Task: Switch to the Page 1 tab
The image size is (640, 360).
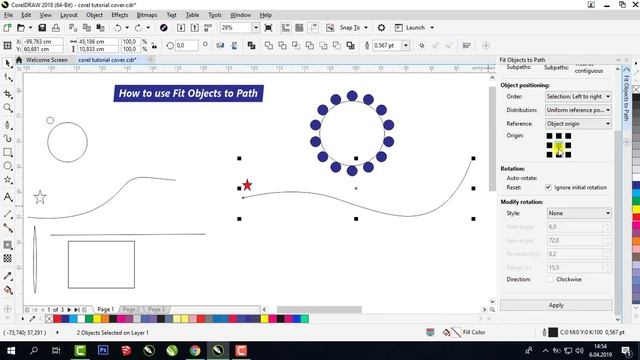Action: tap(105, 309)
